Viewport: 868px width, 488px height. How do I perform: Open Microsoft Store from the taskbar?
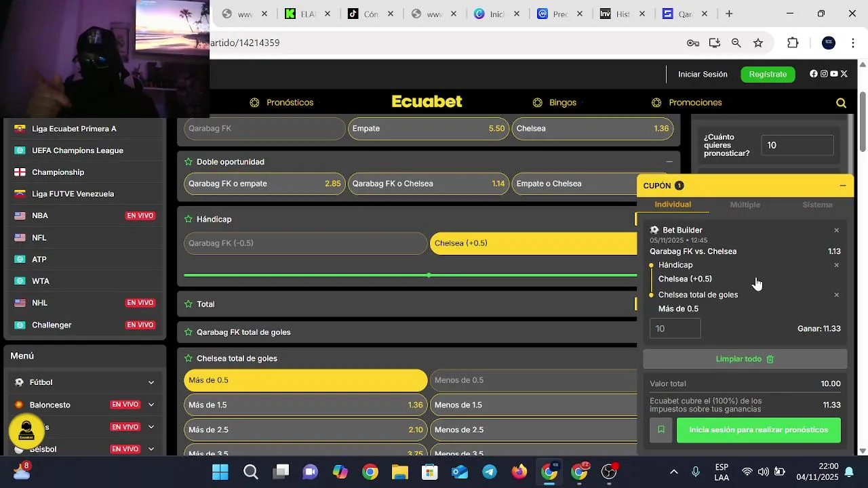[430, 472]
